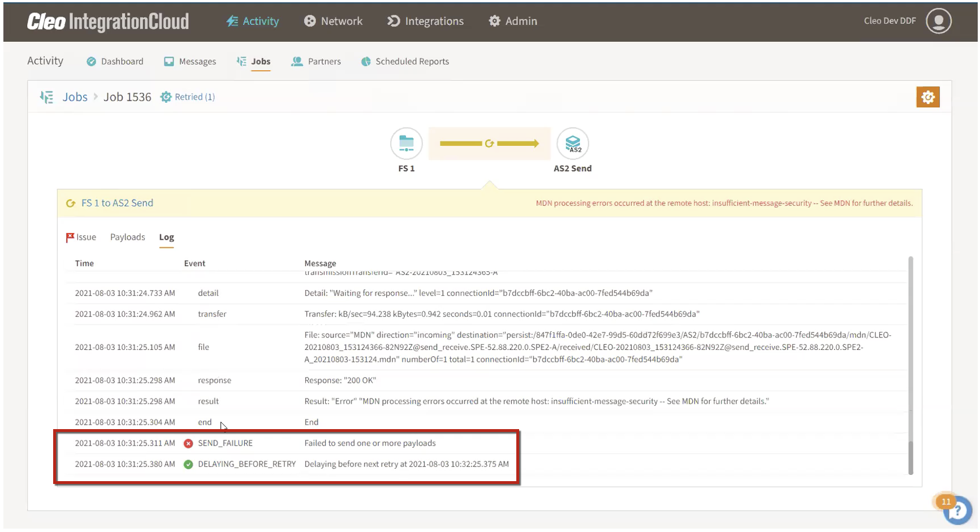Click the end event log row
Screen dimensions: 980x532
[x=486, y=422]
